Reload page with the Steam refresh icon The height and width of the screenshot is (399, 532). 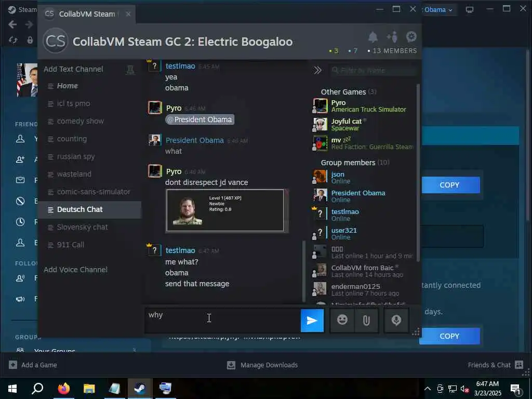coord(13,40)
